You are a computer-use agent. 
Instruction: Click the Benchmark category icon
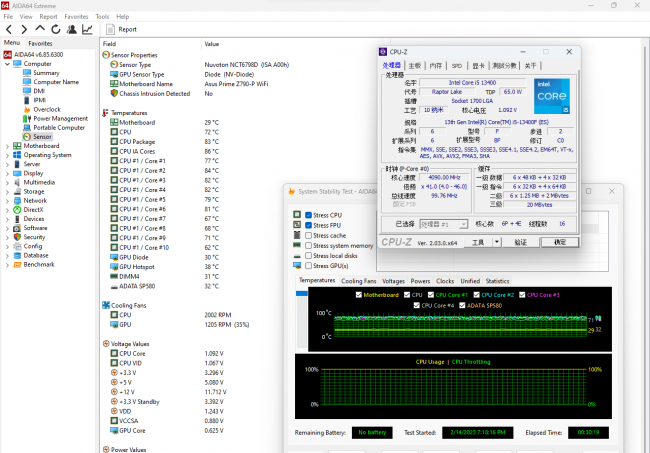[17, 264]
